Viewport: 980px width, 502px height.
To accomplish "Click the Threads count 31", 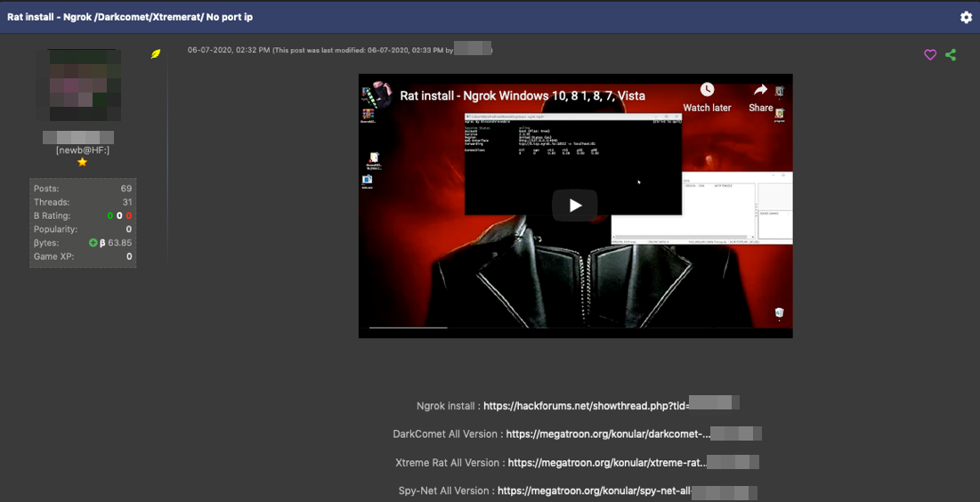I will click(127, 202).
